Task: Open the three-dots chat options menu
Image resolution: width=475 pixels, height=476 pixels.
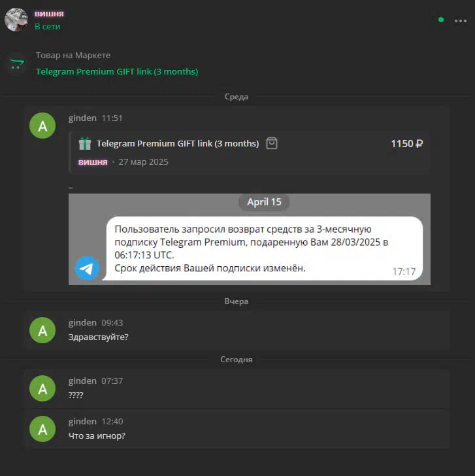Action: (x=460, y=21)
